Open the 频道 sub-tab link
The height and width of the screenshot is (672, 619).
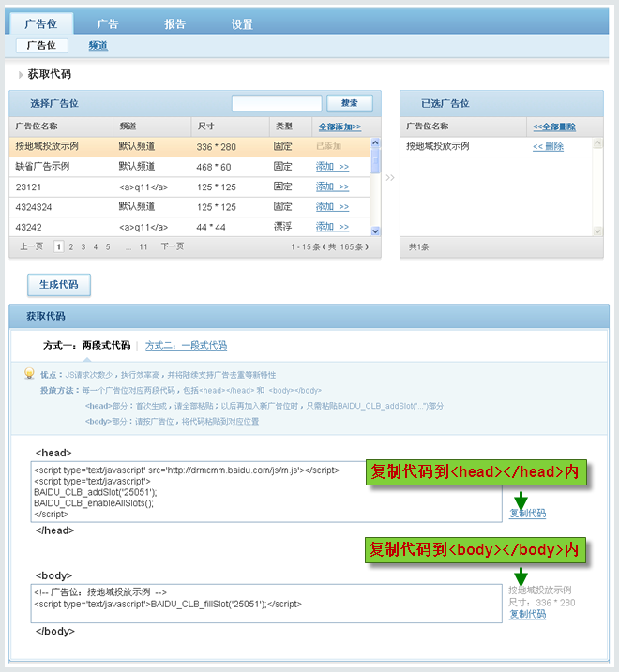98,45
